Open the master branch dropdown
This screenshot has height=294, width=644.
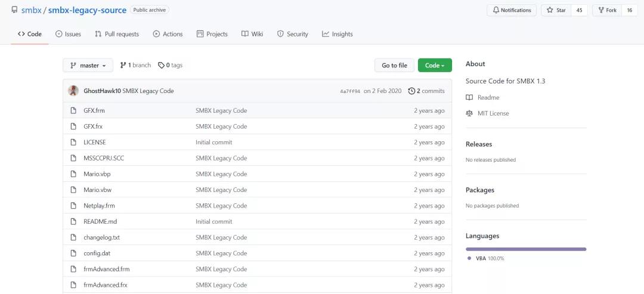coord(88,65)
